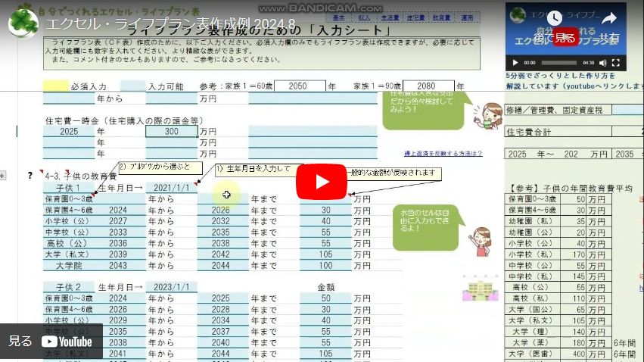Click 子供1 row label 大学院
This screenshot has width=644, height=362.
click(x=69, y=265)
